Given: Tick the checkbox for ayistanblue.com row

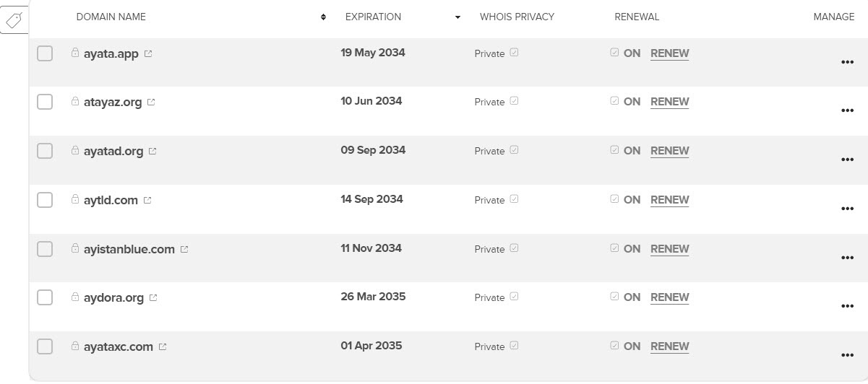Looking at the screenshot, I should [x=45, y=249].
